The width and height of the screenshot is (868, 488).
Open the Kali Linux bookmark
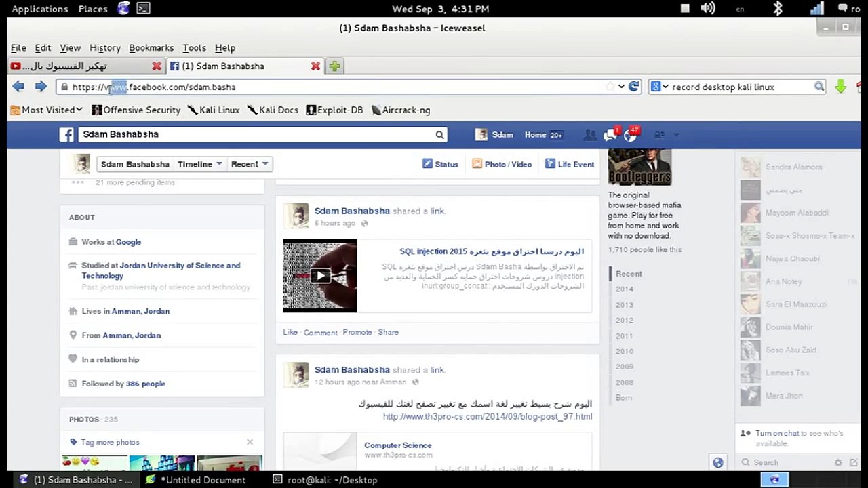(x=214, y=110)
